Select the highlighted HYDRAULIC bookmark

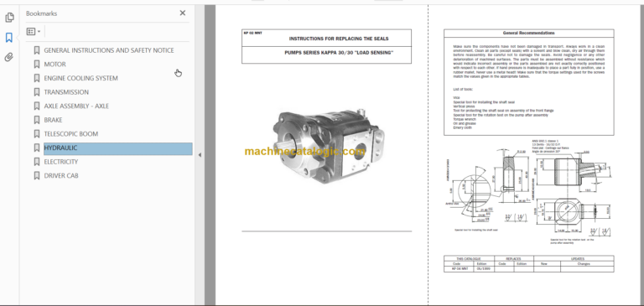[x=118, y=148]
